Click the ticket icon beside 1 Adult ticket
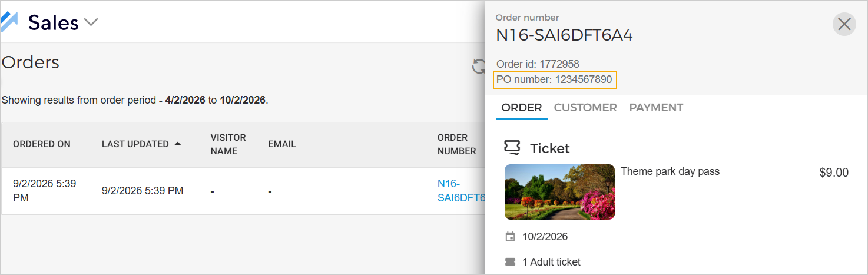The width and height of the screenshot is (868, 275). pos(510,261)
